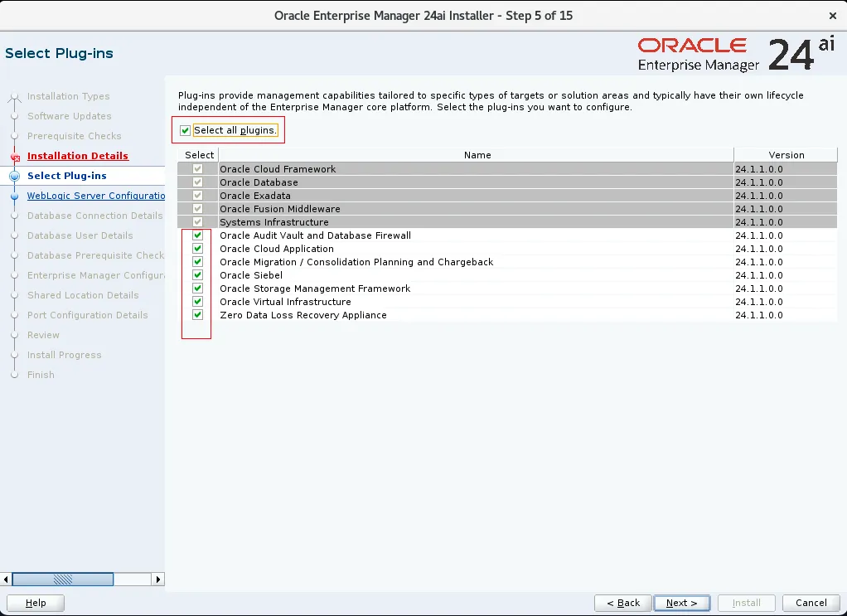This screenshot has height=616, width=847.
Task: Disable the Oracle Siebel plug-in
Action: [x=196, y=275]
